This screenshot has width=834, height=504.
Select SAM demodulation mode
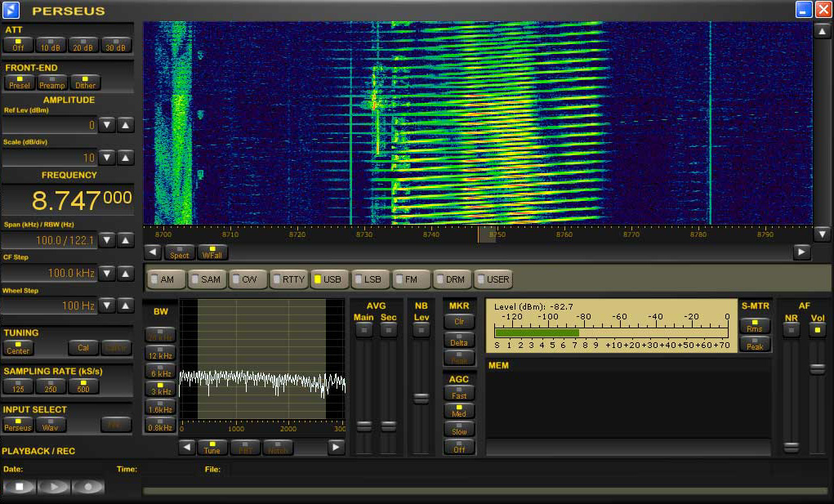click(207, 279)
